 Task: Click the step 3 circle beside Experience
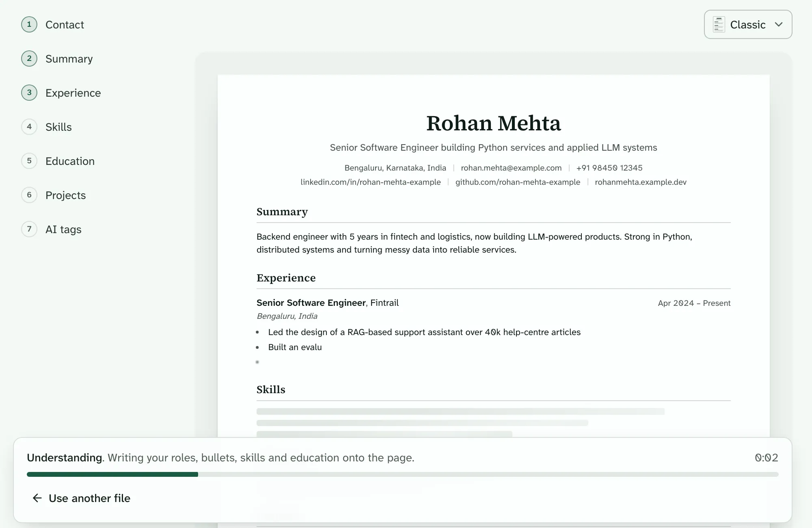coord(29,93)
